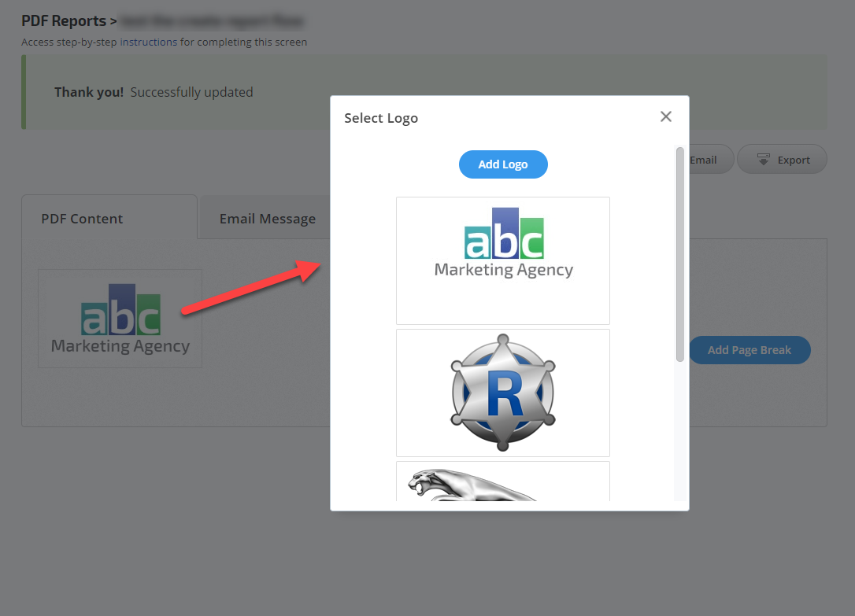Click the PDF Reports breadcrumb

coord(64,20)
